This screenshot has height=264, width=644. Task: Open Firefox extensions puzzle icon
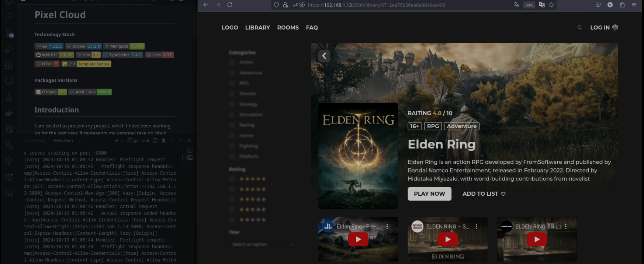[x=622, y=5]
